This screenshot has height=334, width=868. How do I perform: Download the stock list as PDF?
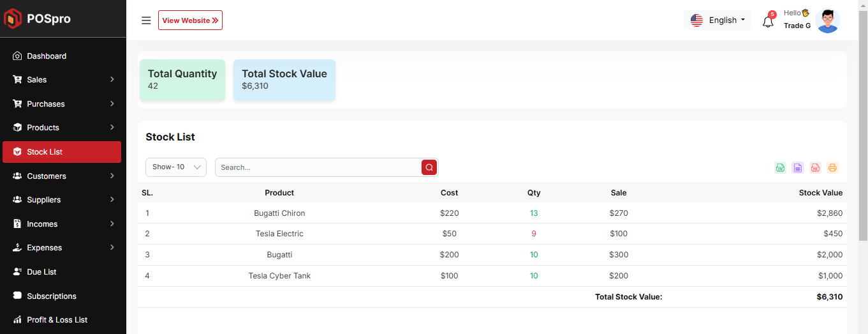point(815,168)
